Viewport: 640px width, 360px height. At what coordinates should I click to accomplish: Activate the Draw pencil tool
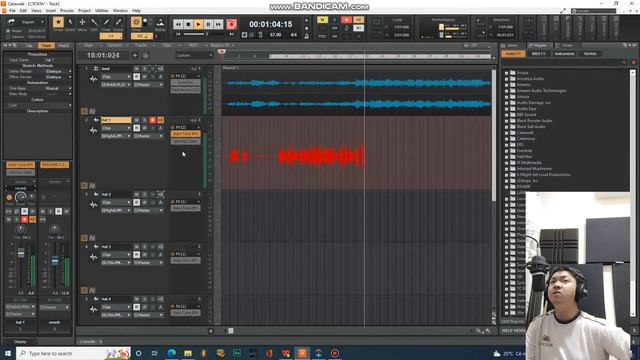point(106,22)
